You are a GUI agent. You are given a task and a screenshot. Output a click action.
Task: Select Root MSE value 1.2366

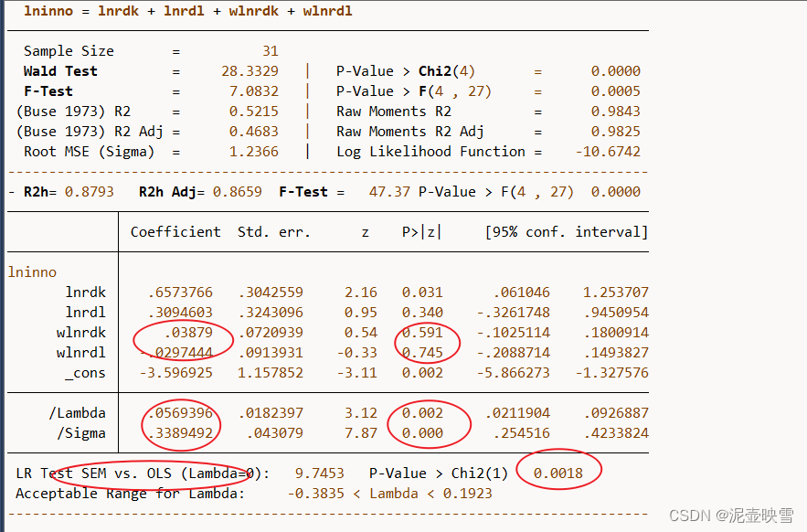tap(254, 152)
